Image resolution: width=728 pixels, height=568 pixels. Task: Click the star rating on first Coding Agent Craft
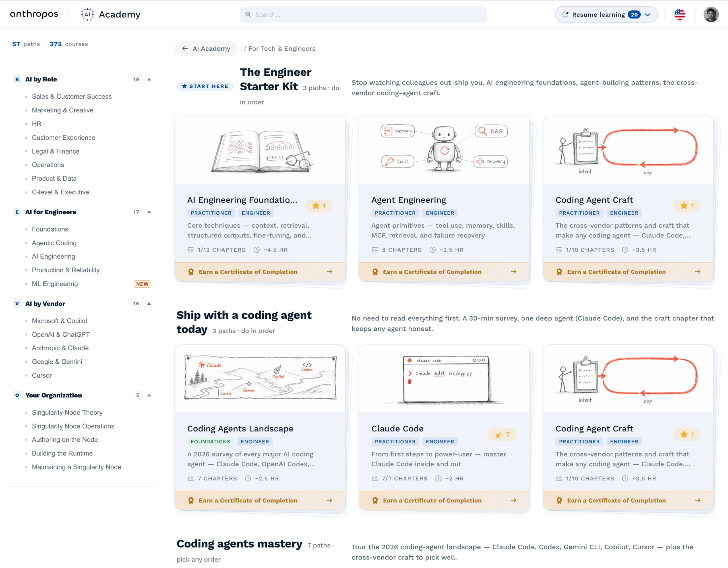coord(687,206)
